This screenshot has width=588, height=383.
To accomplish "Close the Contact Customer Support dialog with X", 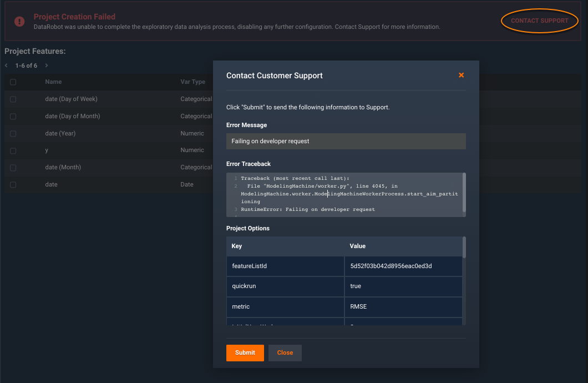I will pos(461,75).
